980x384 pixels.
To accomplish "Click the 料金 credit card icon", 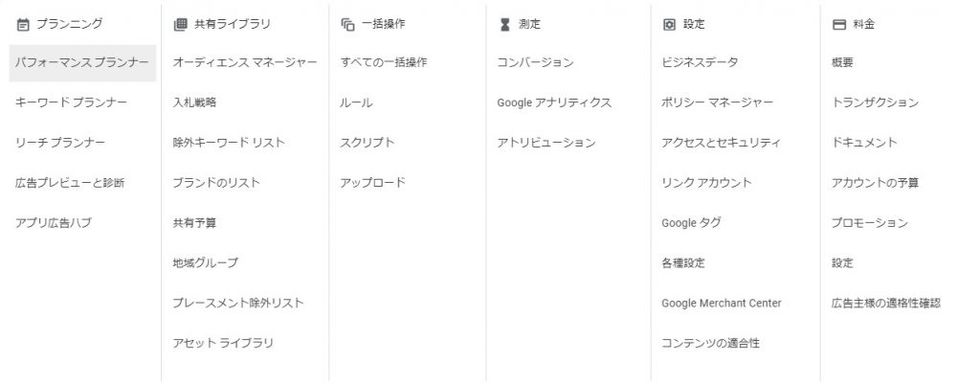I will point(838,24).
